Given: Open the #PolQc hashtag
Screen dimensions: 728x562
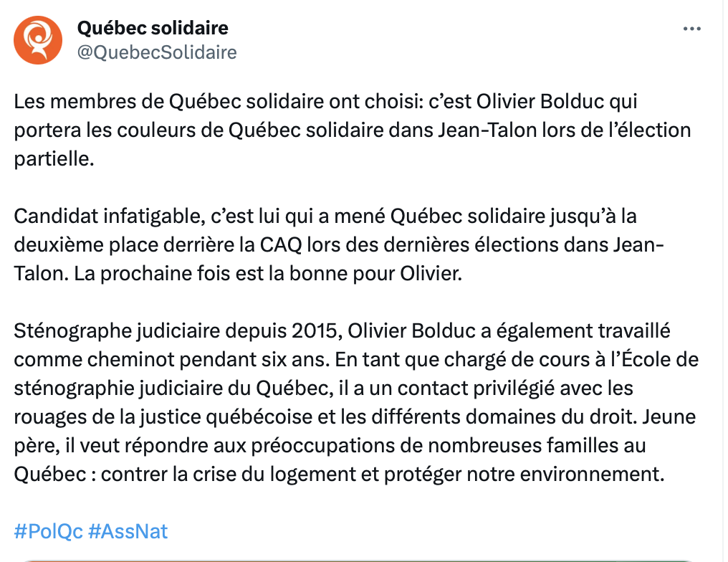Looking at the screenshot, I should point(48,531).
